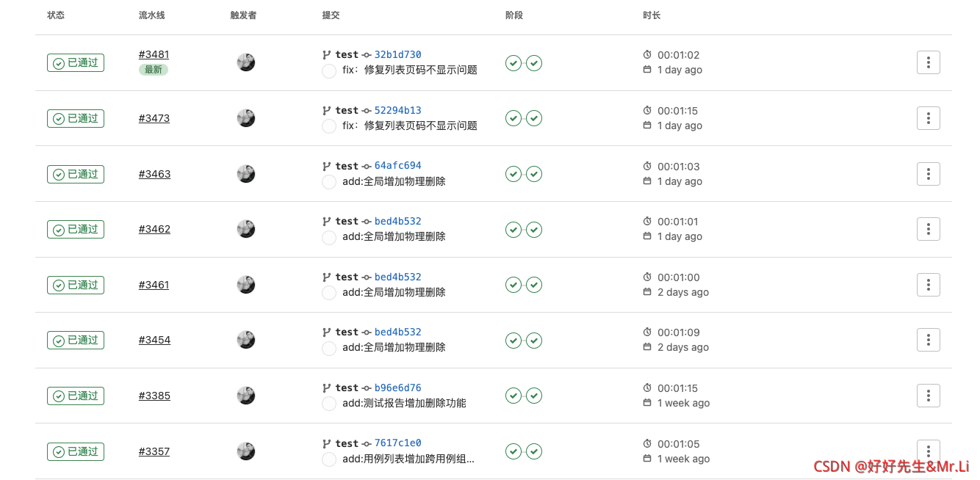Click 已通过 status badge for pipeline #3473
This screenshot has width=980, height=480.
[76, 118]
